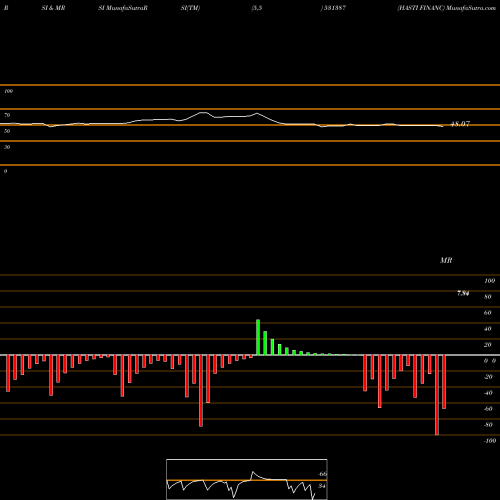This screenshot has width=500, height=500.
Task: Click the '(HASTI FINANC) MunafaSutra.com' header text
Action: (447, 8)
